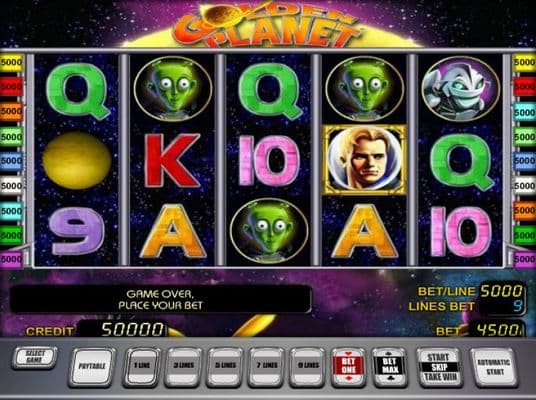This screenshot has height=400, width=536.
Task: Select the 1 Line option
Action: 142,366
